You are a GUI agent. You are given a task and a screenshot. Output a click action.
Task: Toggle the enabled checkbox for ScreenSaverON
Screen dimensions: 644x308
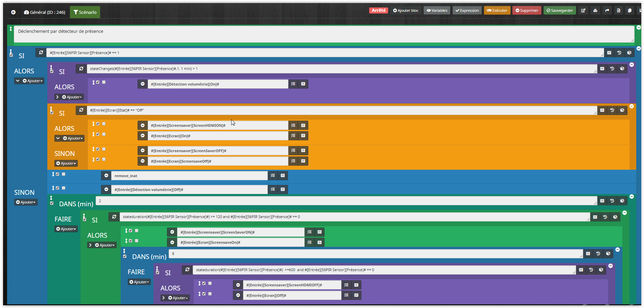click(x=130, y=231)
